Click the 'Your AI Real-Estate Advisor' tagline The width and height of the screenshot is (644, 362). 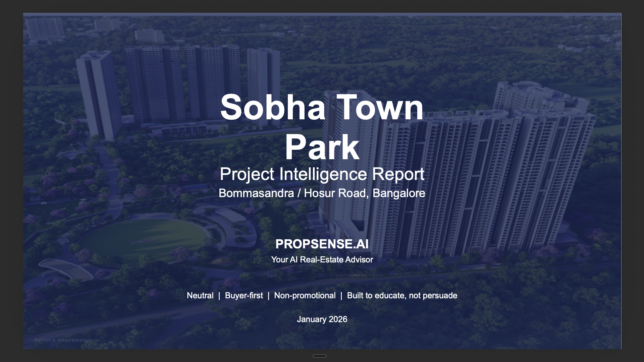pos(322,260)
